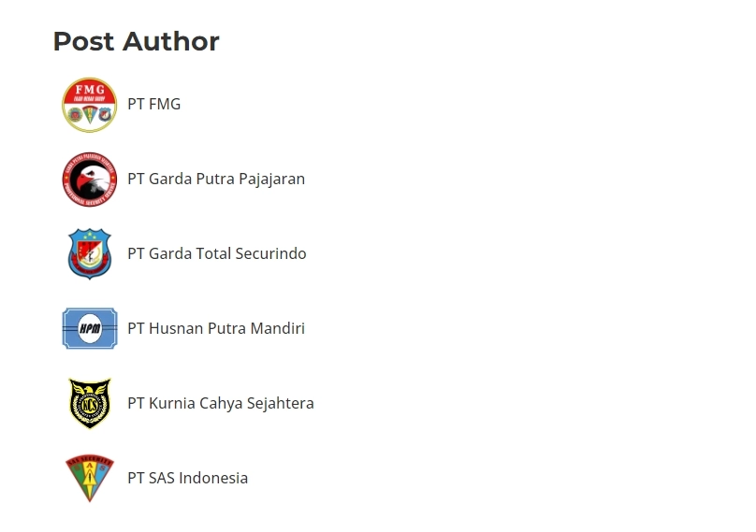
Task: Go to PT Garda Putra Pajajaran posts
Action: click(x=216, y=180)
